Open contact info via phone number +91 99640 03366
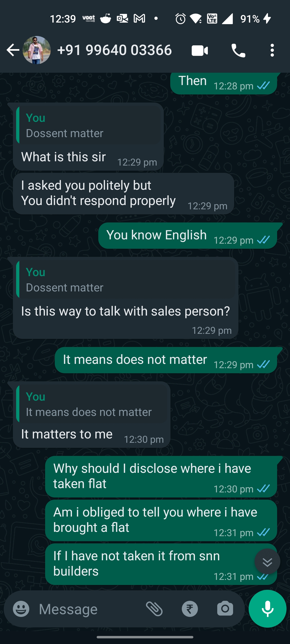The width and height of the screenshot is (290, 644). [114, 50]
